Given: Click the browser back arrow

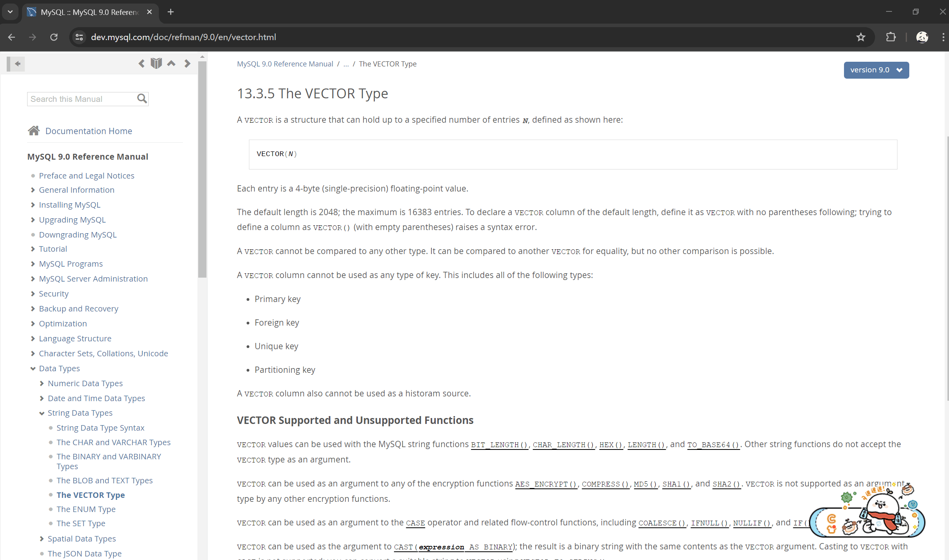Looking at the screenshot, I should [11, 37].
